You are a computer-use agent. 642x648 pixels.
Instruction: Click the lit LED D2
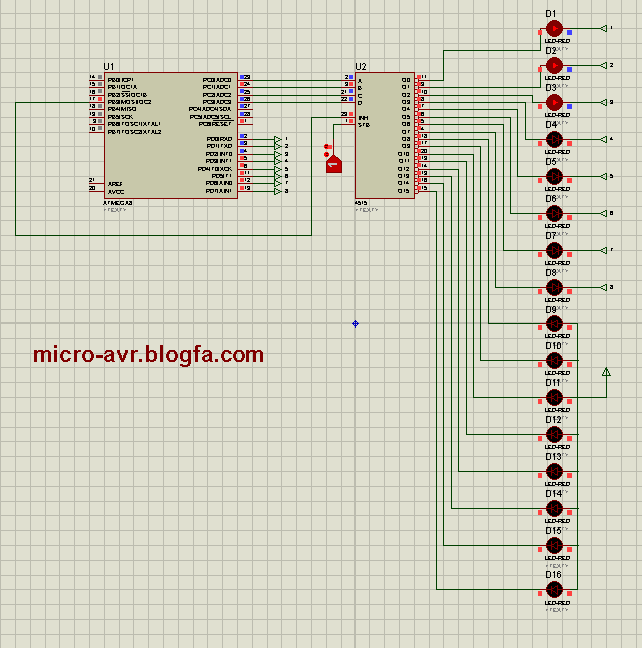pyautogui.click(x=555, y=66)
